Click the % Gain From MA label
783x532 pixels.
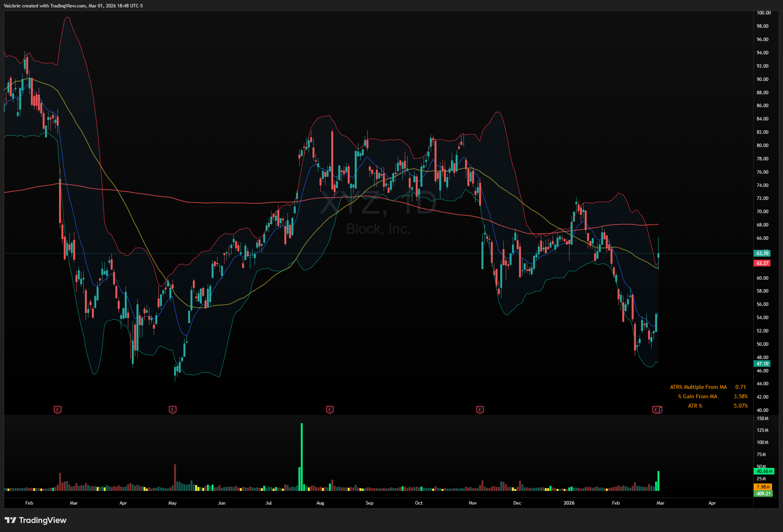click(697, 396)
